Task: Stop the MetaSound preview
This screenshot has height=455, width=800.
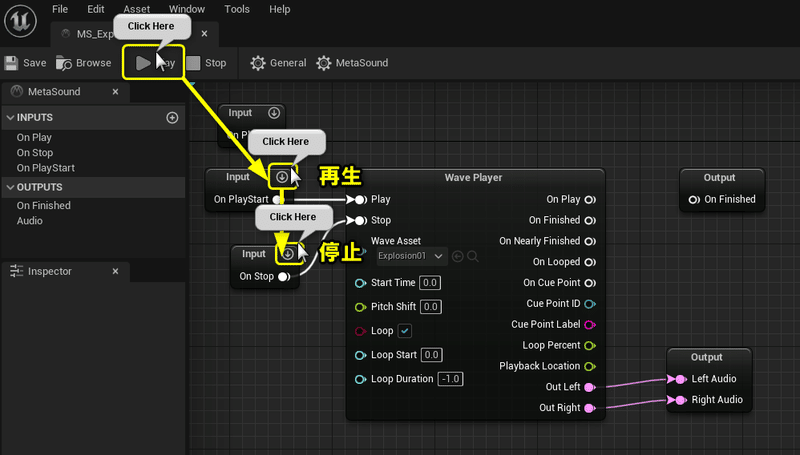Action: coord(206,63)
